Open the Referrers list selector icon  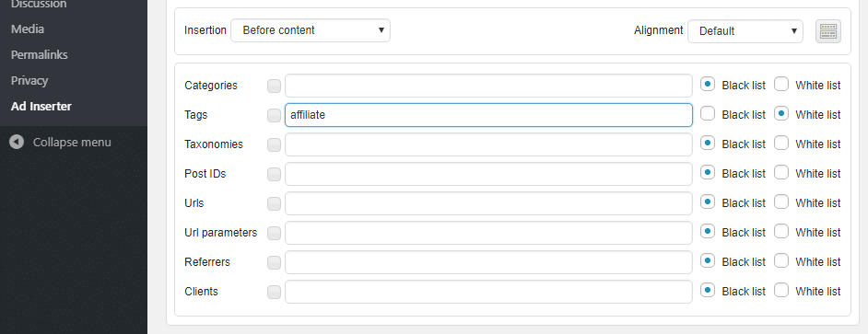click(x=274, y=262)
